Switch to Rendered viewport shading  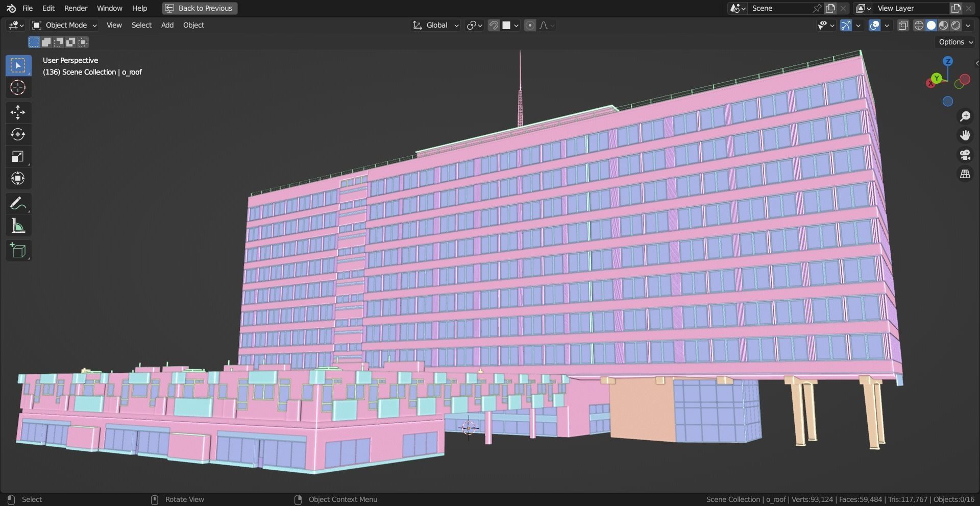coord(955,25)
